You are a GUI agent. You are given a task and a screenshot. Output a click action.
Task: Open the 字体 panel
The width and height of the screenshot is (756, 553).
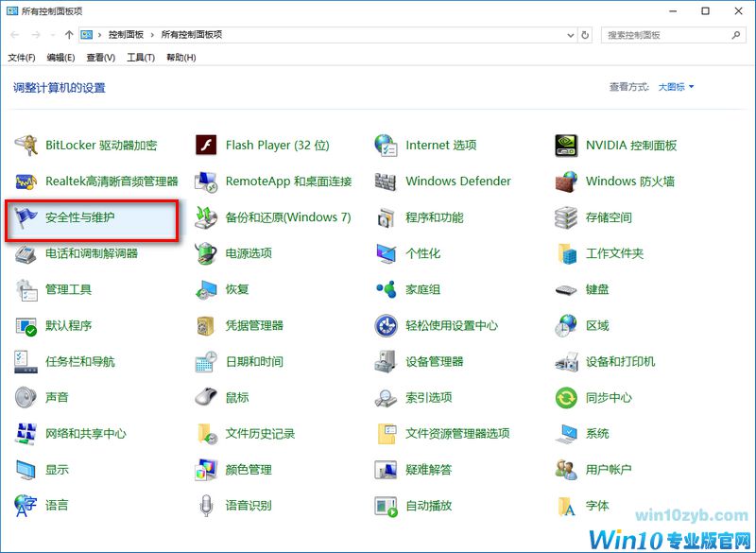click(596, 506)
